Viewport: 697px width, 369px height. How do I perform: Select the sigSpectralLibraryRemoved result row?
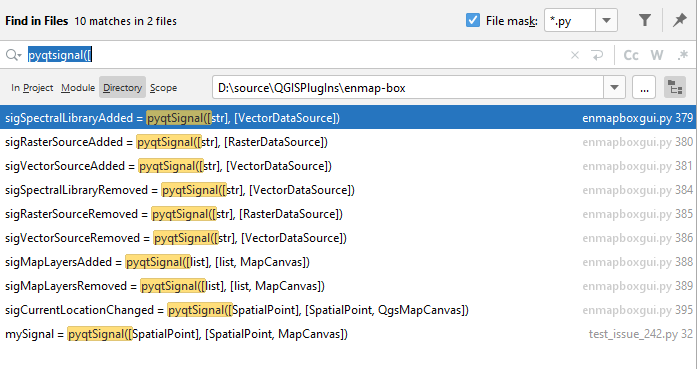pos(348,190)
